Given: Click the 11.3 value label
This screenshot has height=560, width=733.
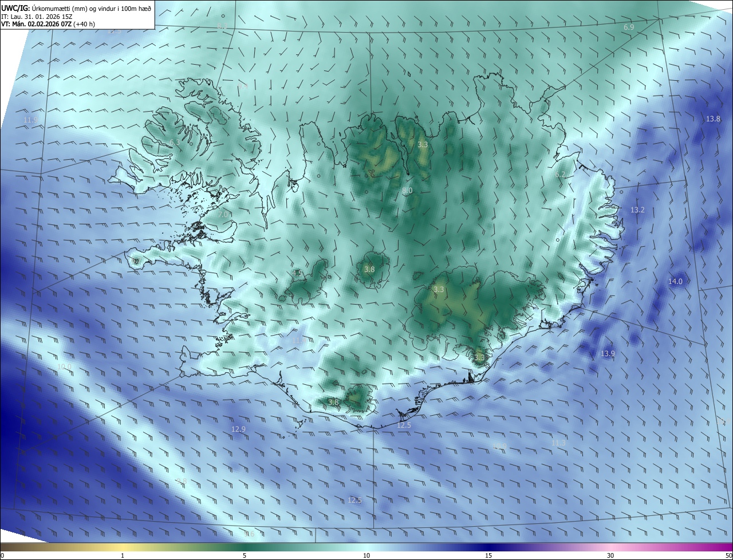Looking at the screenshot, I should 558,443.
